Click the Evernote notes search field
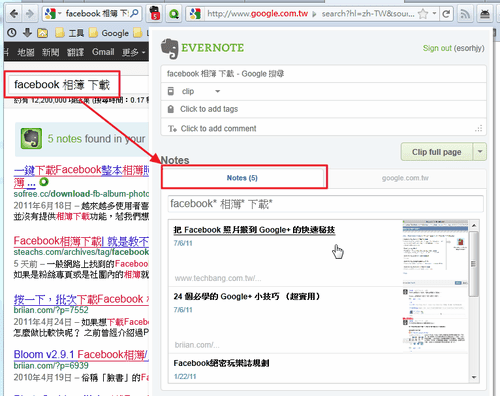Viewport: 500px width, 396px height. point(325,204)
